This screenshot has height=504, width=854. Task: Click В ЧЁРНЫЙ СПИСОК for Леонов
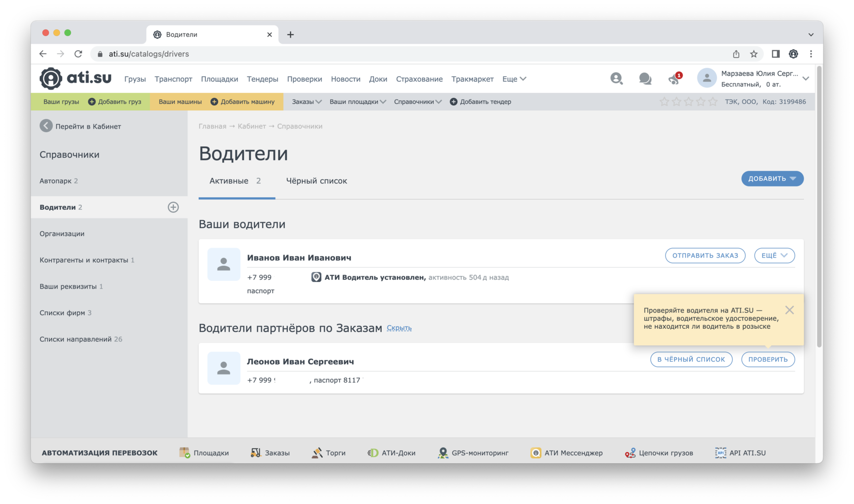691,359
